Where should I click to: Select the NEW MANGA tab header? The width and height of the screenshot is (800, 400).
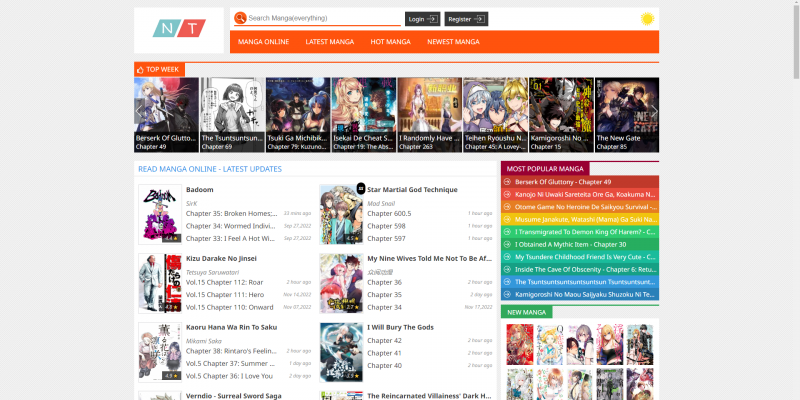point(527,312)
